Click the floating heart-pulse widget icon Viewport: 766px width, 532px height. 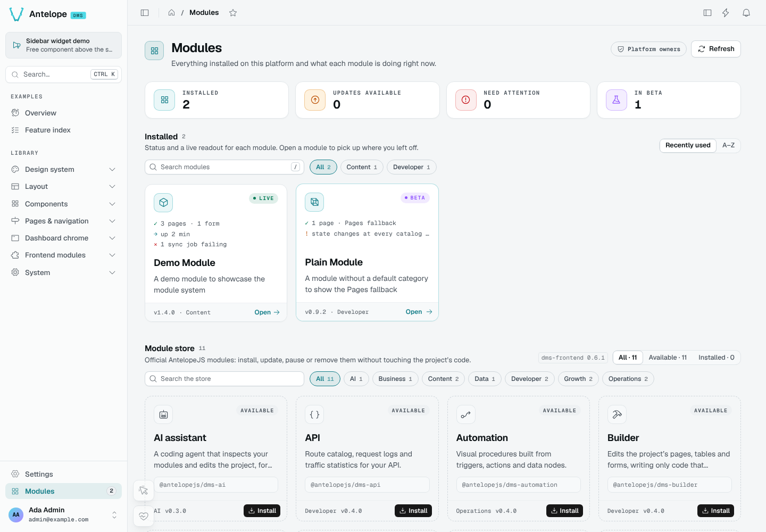point(144,516)
